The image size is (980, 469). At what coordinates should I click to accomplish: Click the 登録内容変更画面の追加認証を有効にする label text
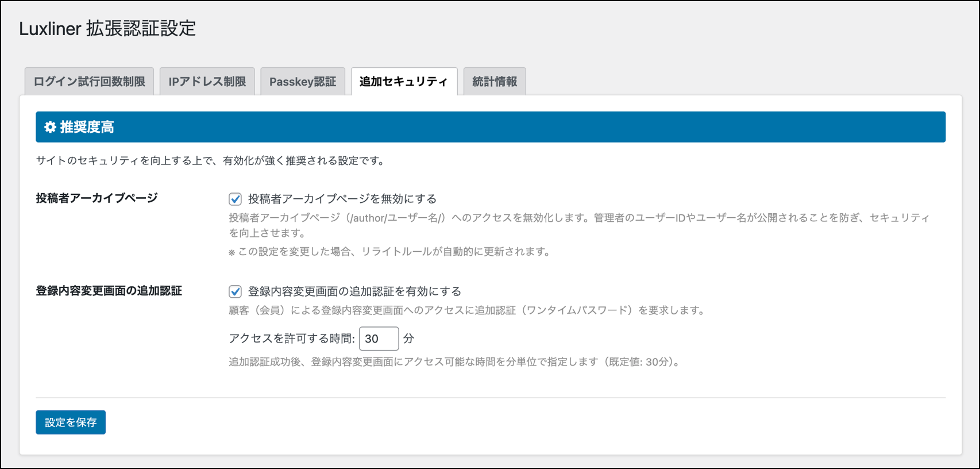(x=354, y=291)
